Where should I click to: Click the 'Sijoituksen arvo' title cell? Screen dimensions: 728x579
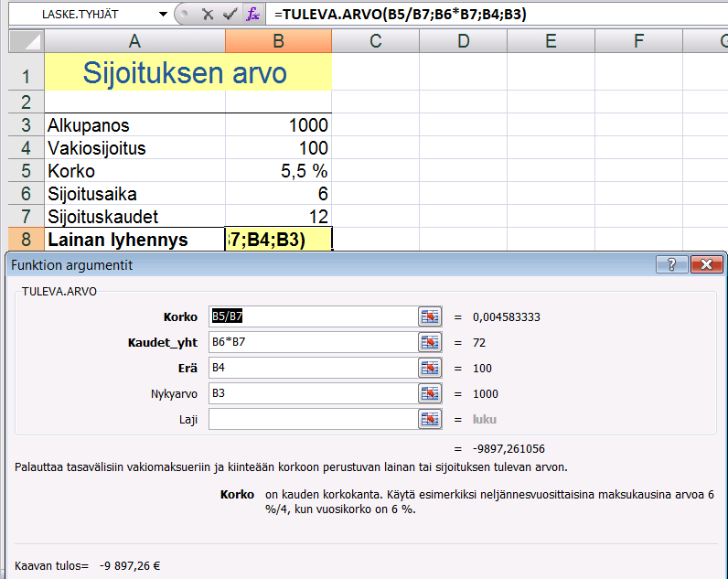(x=188, y=71)
